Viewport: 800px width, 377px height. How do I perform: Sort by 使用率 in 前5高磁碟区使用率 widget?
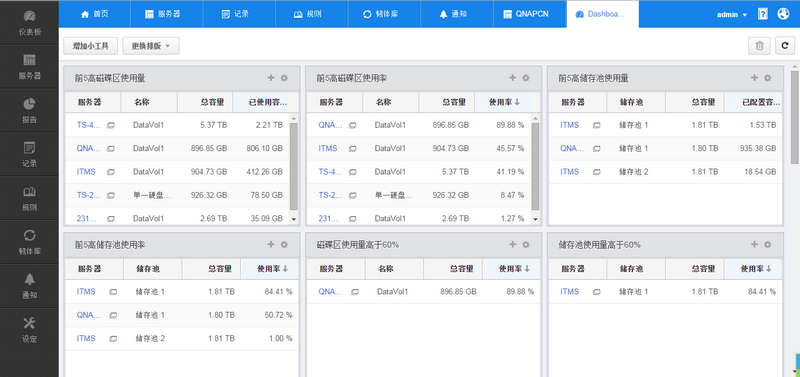503,102
